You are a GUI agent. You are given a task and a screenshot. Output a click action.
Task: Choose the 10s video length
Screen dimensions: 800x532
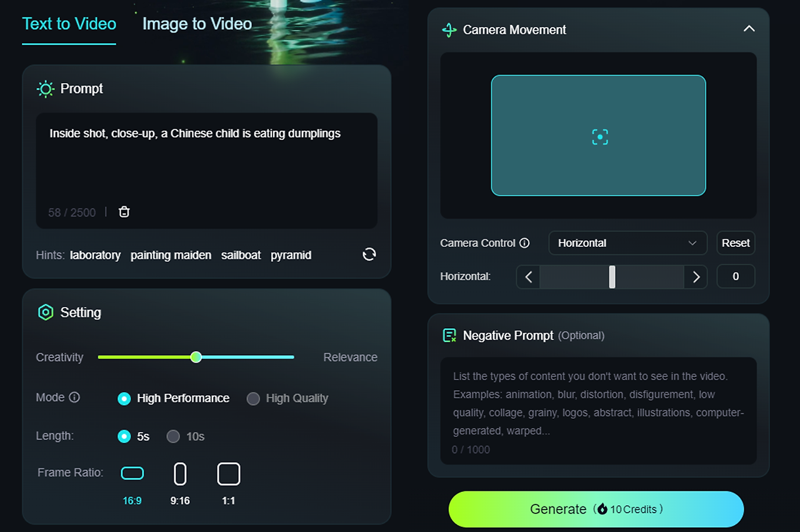[186, 436]
